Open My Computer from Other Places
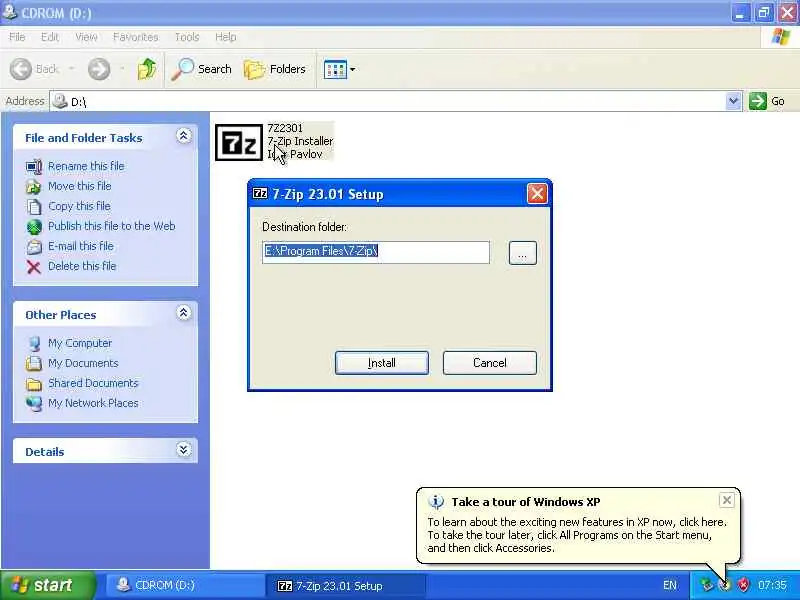 (x=80, y=343)
